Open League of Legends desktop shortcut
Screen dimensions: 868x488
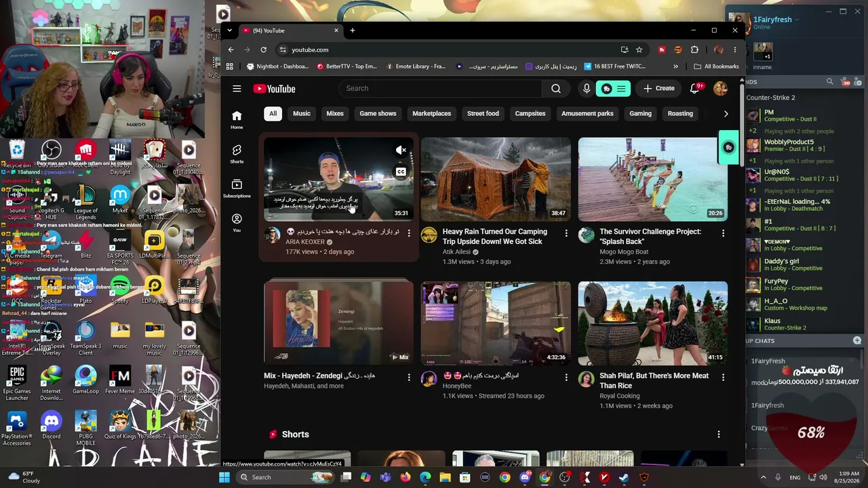85,201
